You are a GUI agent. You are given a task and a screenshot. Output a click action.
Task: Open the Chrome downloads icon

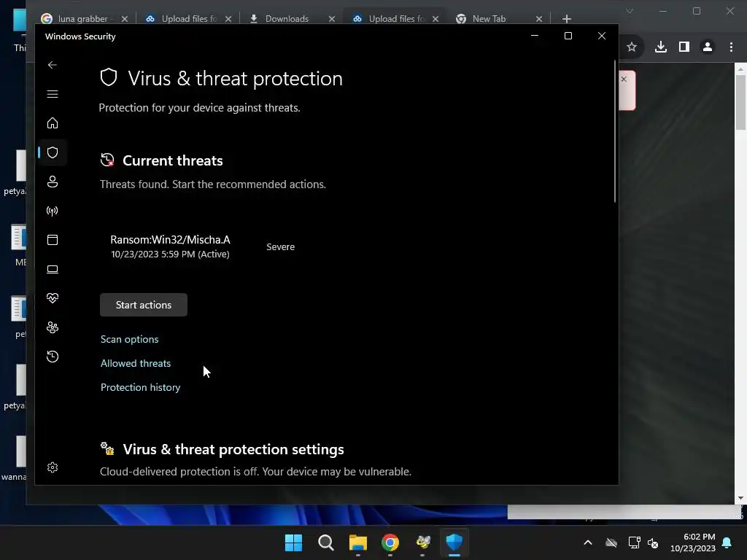[661, 47]
